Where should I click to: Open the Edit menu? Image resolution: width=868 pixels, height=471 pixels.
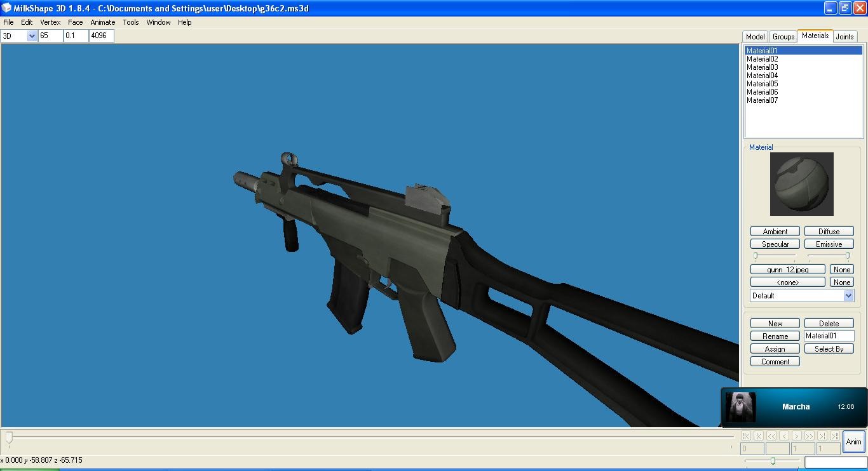(27, 22)
